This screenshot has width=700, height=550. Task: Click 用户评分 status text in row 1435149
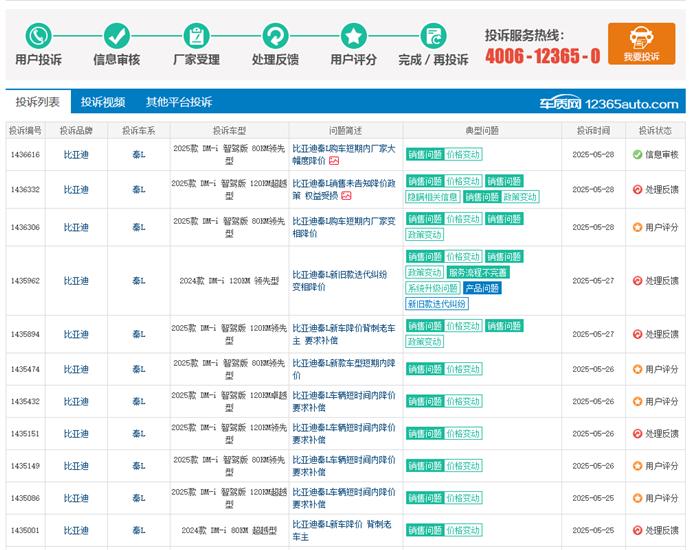pyautogui.click(x=662, y=466)
